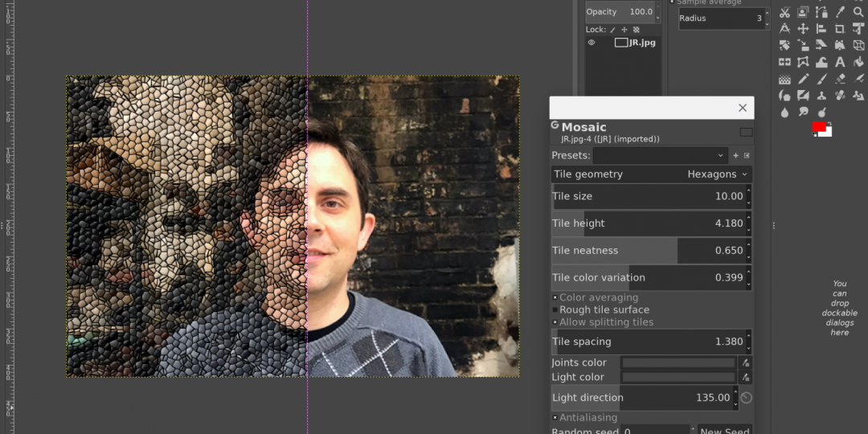Increase Tile size with up arrow

click(x=748, y=190)
